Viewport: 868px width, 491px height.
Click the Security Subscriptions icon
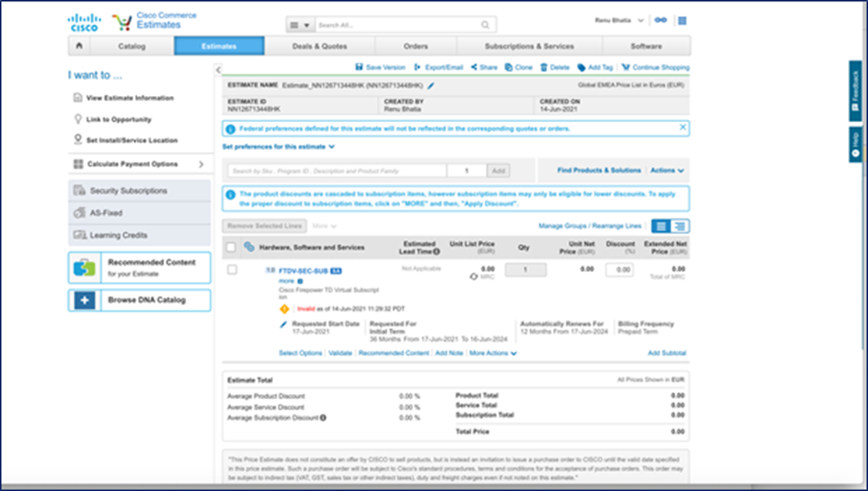79,190
